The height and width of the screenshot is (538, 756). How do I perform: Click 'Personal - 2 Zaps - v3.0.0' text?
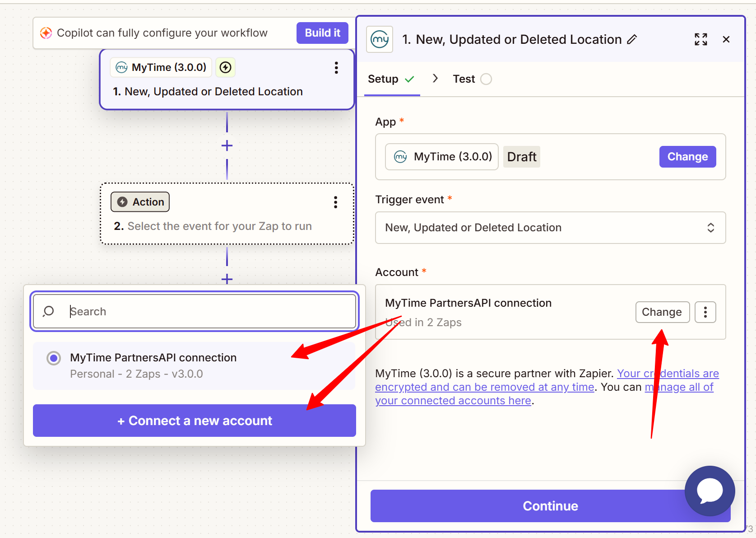click(x=136, y=374)
